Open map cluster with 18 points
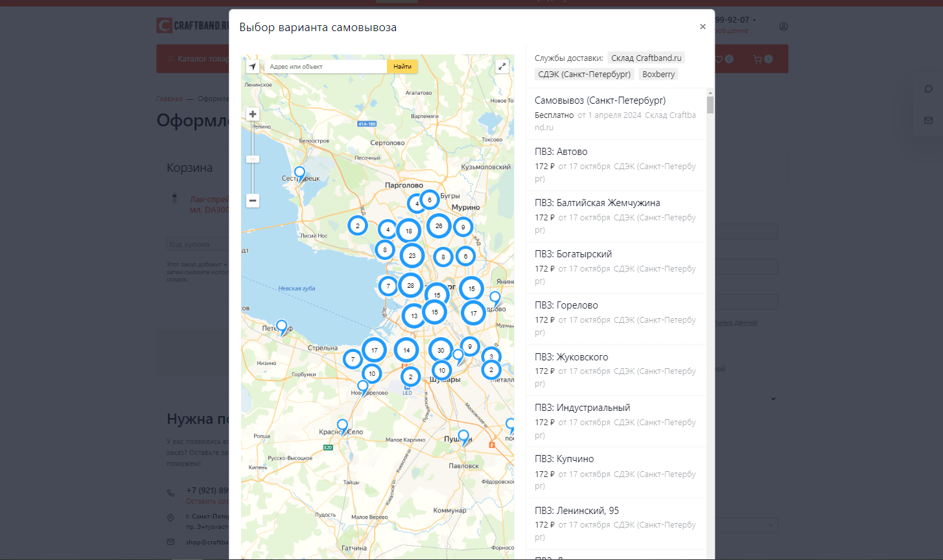The height and width of the screenshot is (560, 943). pos(409,231)
